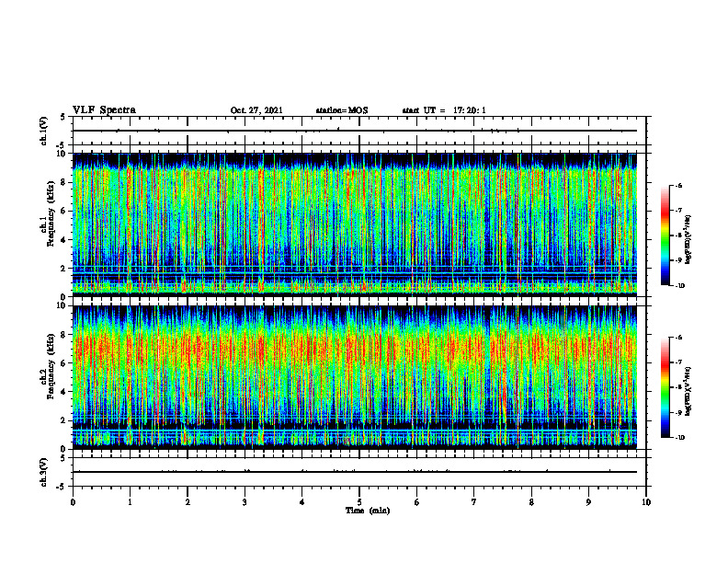
Task: Click the "-6" label on ch.1 color scale
Action: tap(678, 185)
